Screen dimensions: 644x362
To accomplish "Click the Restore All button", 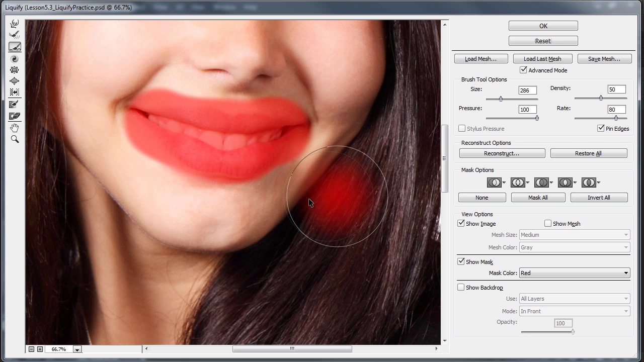I will coord(588,153).
